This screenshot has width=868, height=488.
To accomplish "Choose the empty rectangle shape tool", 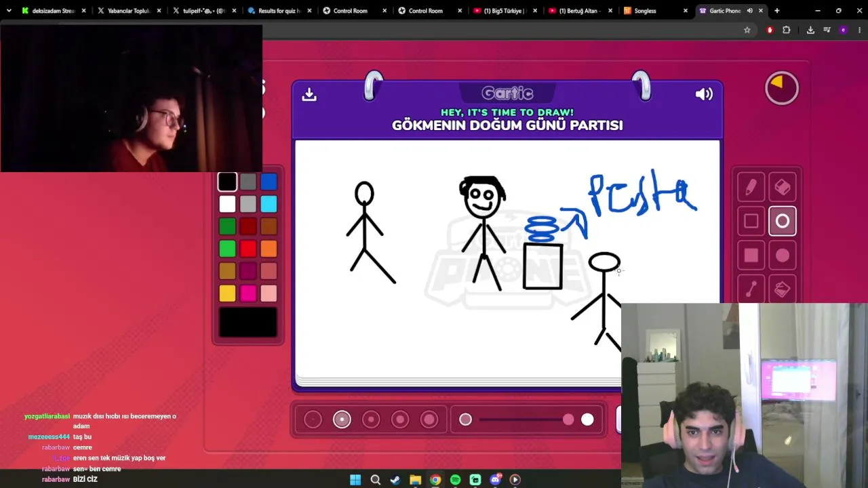I will pos(751,221).
